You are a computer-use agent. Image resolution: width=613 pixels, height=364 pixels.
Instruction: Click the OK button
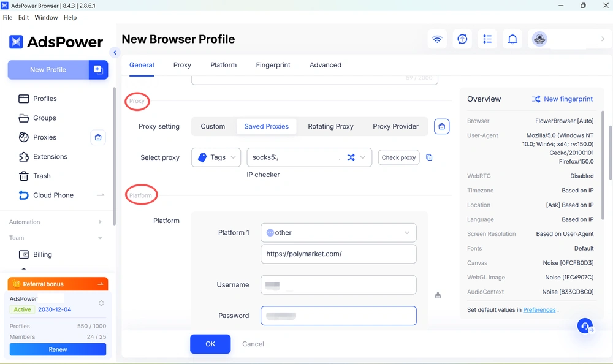pyautogui.click(x=210, y=344)
